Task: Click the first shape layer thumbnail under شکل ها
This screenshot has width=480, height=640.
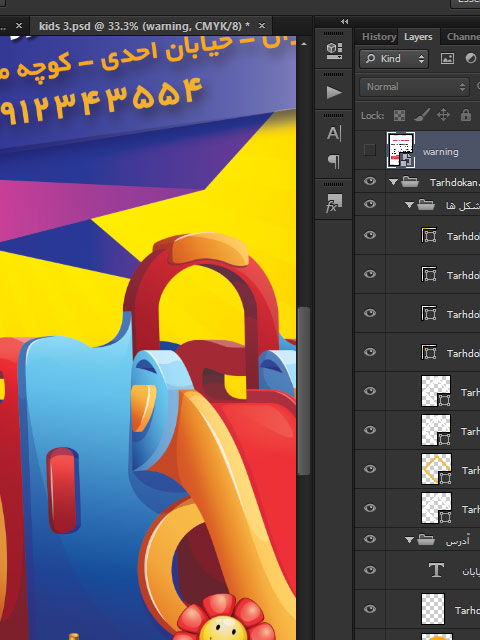Action: tap(429, 235)
